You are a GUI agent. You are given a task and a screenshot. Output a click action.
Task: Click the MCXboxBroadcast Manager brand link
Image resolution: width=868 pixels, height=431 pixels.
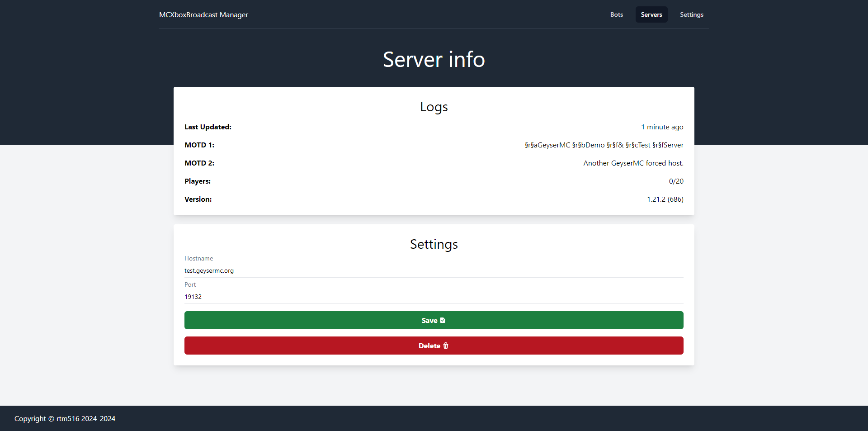point(203,14)
